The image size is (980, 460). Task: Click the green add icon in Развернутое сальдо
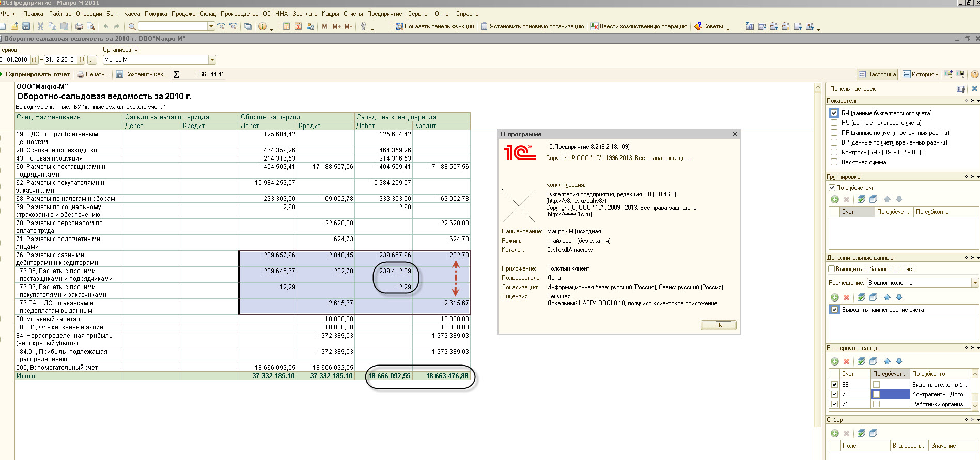coord(834,361)
